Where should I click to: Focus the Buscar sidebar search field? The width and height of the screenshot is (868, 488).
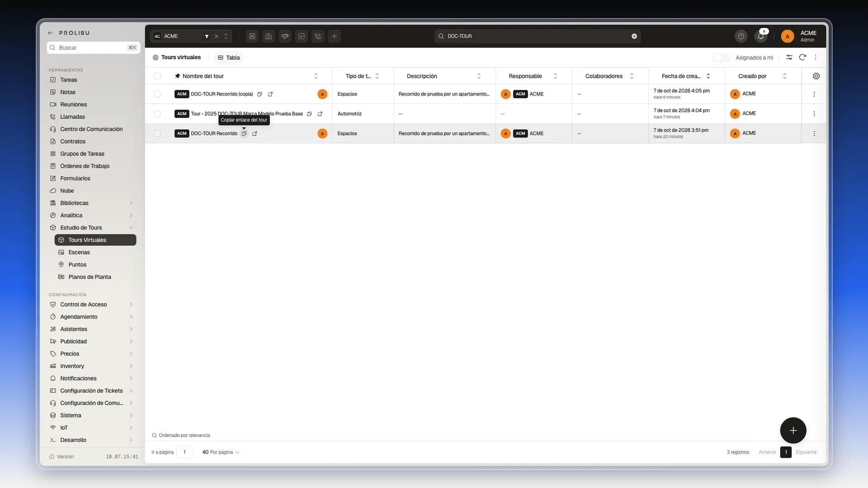[x=94, y=47]
